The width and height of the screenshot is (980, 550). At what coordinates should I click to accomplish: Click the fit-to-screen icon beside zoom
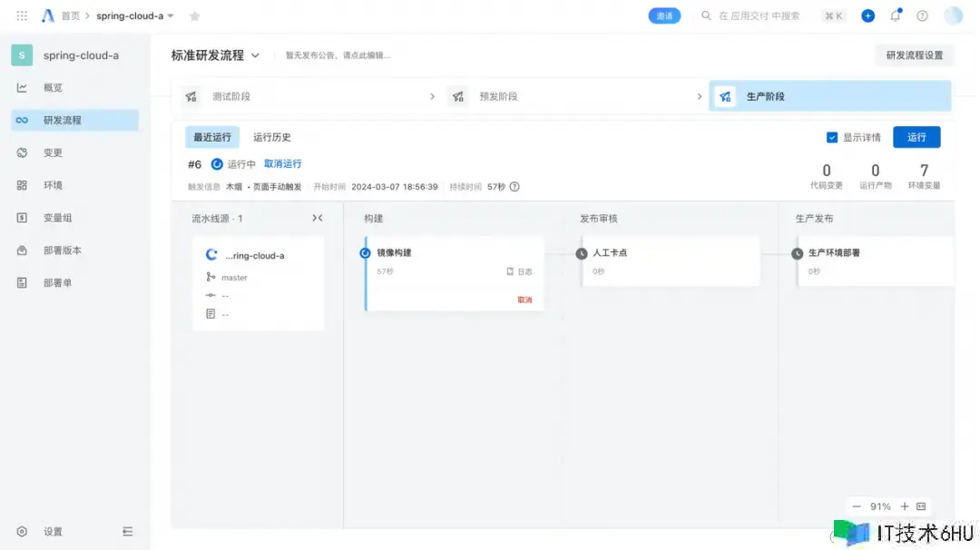(x=920, y=506)
